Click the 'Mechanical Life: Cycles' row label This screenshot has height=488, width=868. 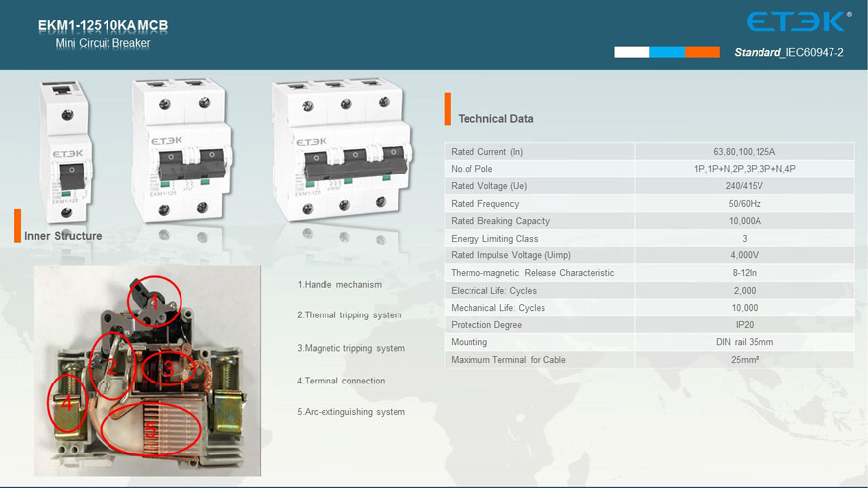point(498,308)
